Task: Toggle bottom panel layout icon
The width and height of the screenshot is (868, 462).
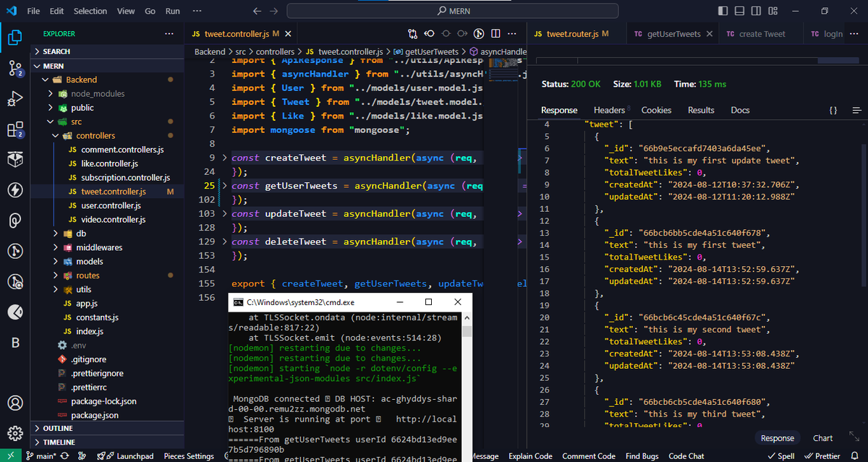Action: click(x=739, y=11)
